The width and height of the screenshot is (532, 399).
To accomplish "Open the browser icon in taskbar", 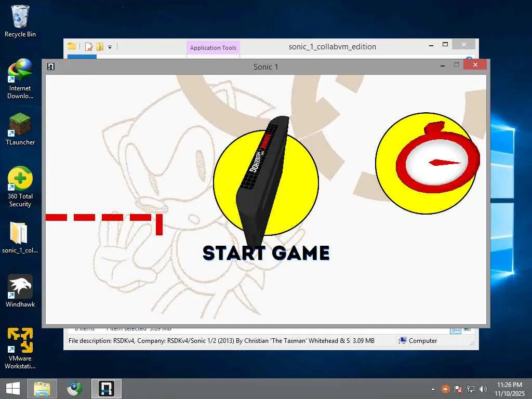I will point(74,389).
